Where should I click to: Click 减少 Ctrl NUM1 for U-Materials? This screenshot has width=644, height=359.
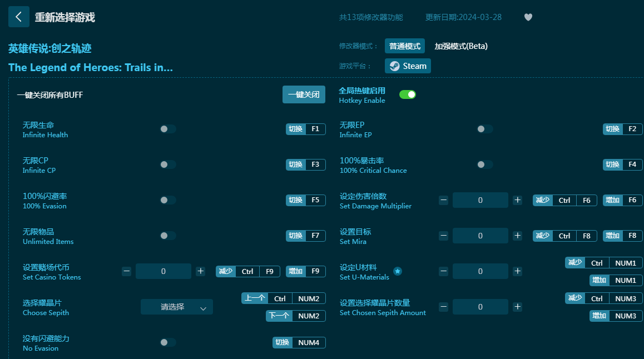(604, 263)
